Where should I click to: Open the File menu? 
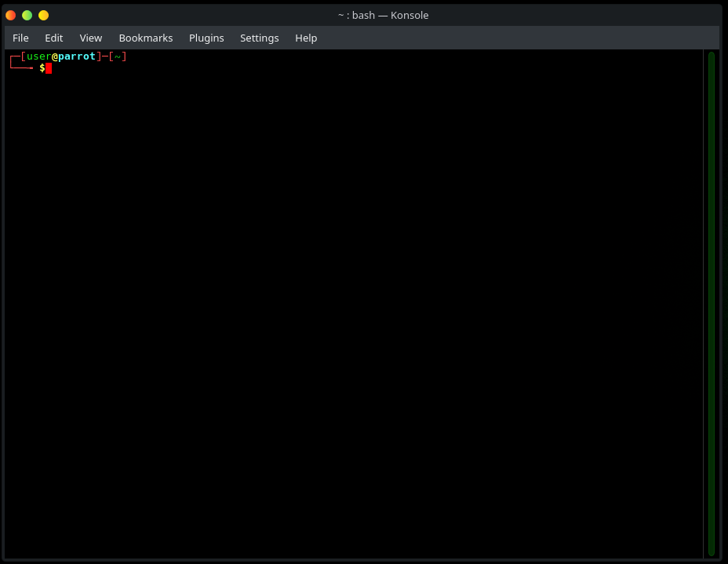(x=20, y=38)
